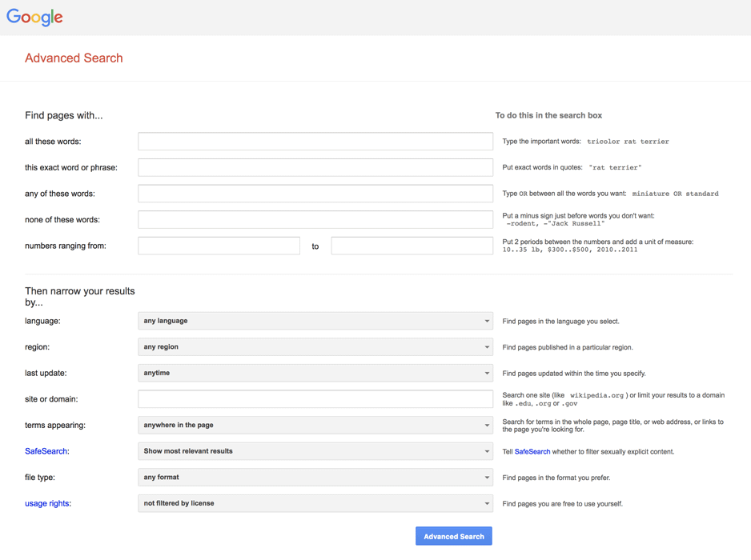751x560 pixels.
Task: Expand the 'not filtered by license' dropdown
Action: (315, 503)
